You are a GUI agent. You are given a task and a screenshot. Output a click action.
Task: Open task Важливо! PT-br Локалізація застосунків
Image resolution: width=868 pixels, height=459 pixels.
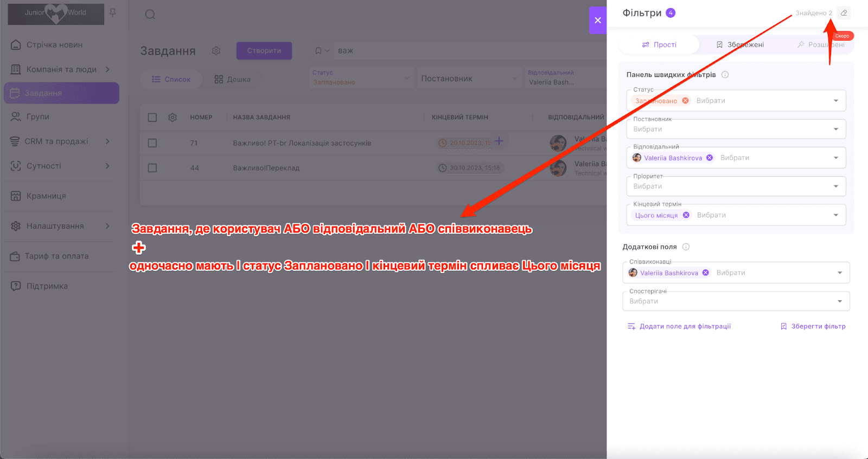point(302,143)
